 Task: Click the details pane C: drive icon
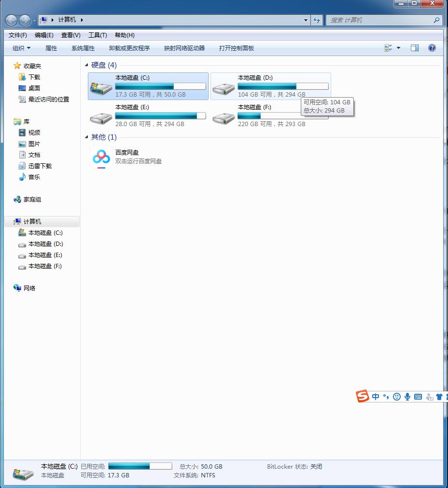[23, 474]
